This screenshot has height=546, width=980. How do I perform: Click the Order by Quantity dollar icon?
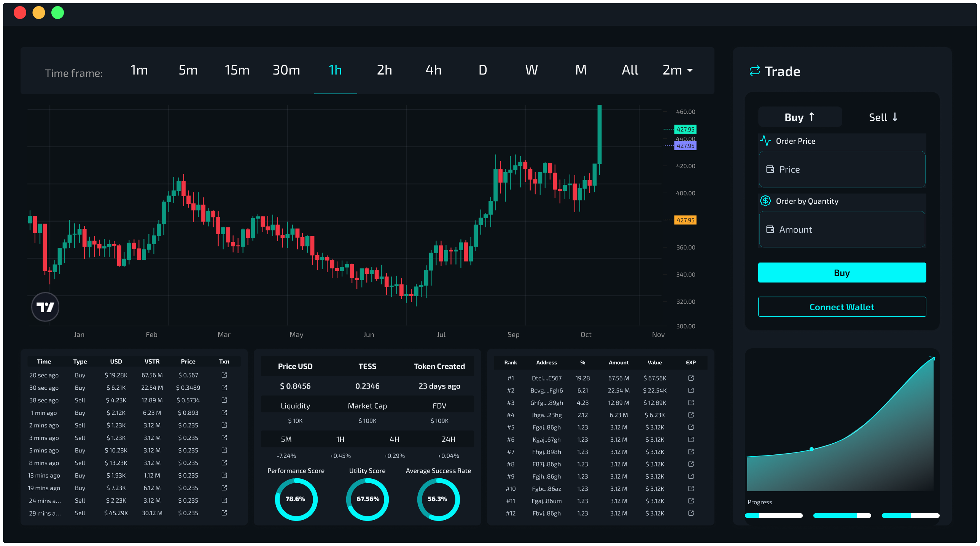point(765,201)
